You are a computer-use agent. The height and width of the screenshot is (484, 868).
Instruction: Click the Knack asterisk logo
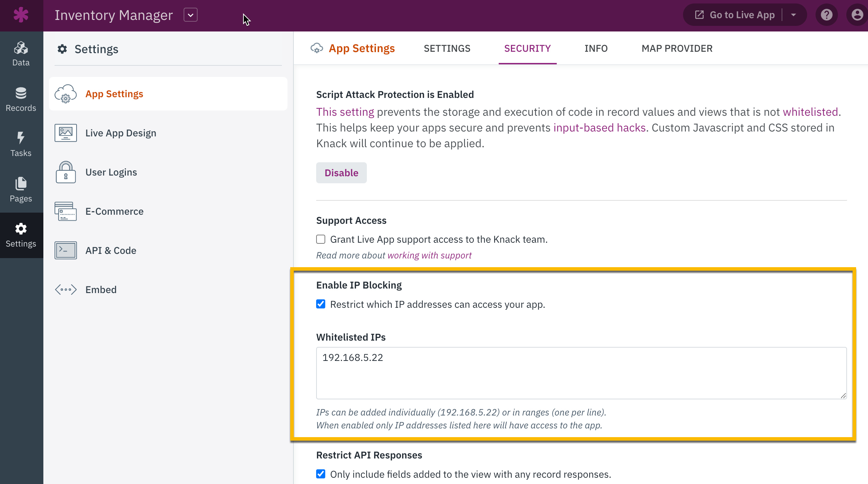[21, 15]
